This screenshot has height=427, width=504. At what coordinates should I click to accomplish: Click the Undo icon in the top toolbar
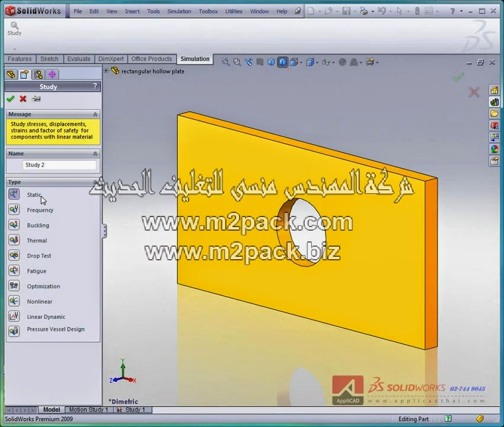click(x=381, y=11)
